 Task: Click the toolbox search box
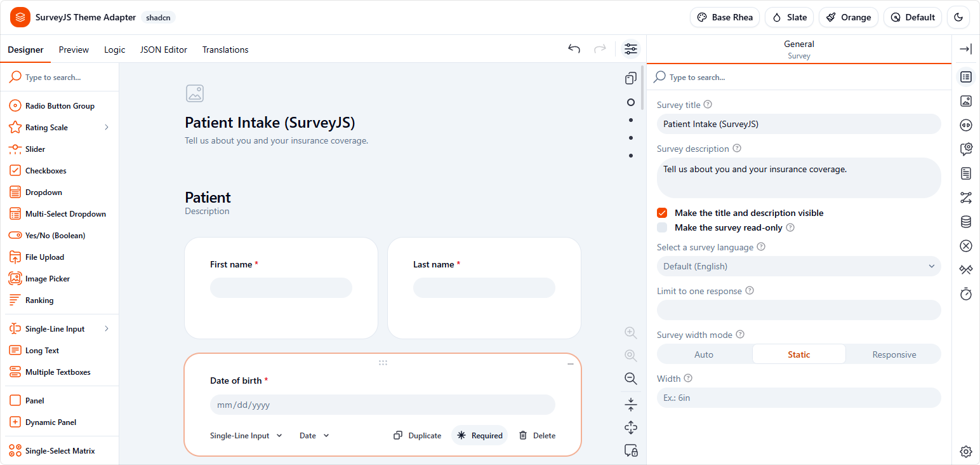pyautogui.click(x=60, y=77)
